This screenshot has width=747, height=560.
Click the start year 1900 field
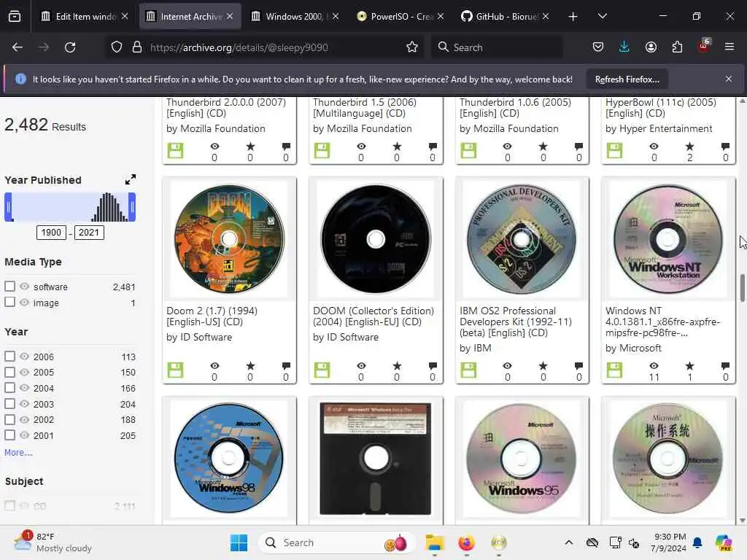(x=51, y=233)
